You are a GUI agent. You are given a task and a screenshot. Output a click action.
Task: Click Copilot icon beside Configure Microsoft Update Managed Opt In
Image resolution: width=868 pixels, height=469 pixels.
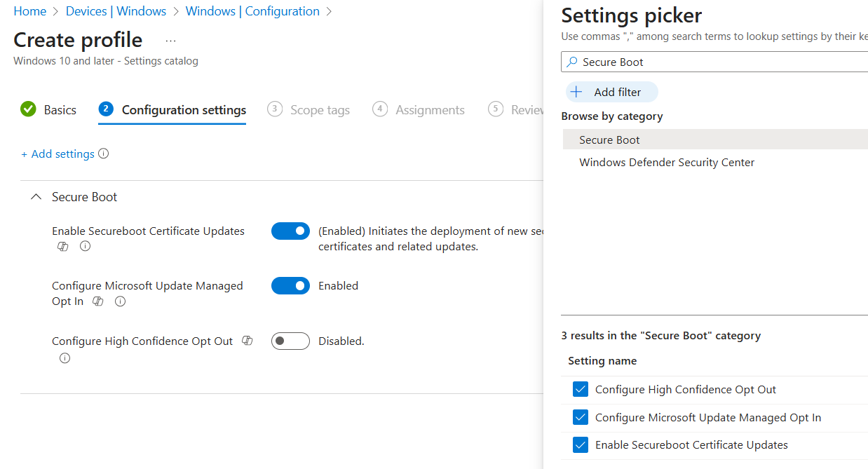pyautogui.click(x=98, y=301)
